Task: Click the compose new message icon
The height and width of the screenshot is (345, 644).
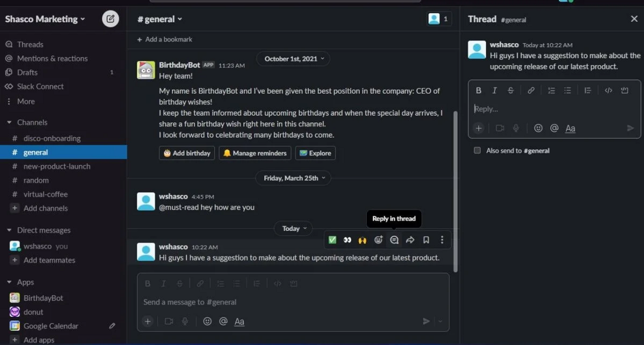Action: [111, 19]
